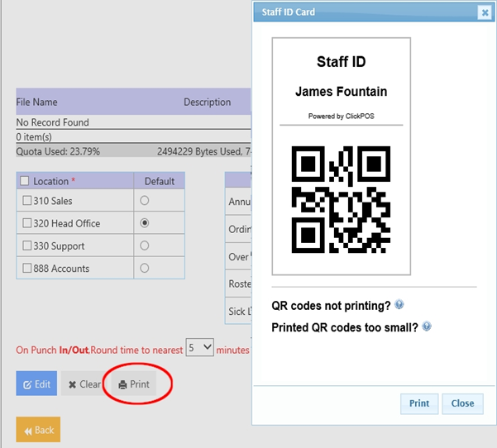
Task: Click the 'QR codes not printing?' text
Action: [331, 306]
